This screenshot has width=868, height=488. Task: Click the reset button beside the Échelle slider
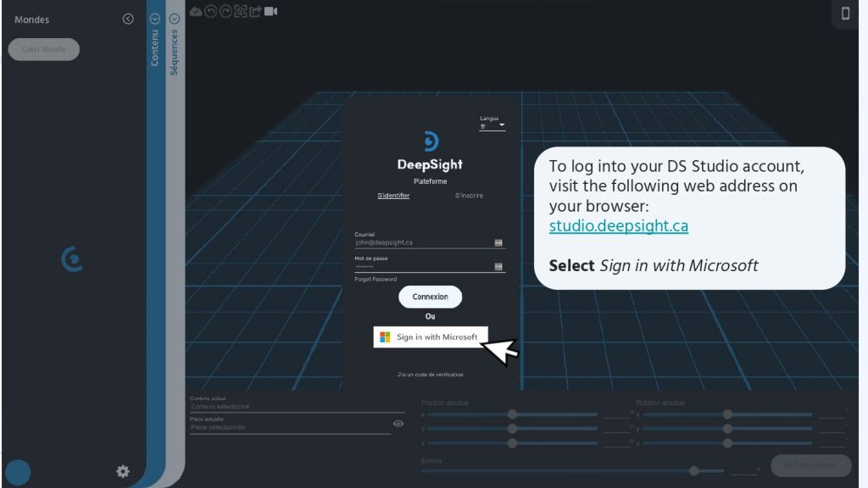pyautogui.click(x=811, y=465)
